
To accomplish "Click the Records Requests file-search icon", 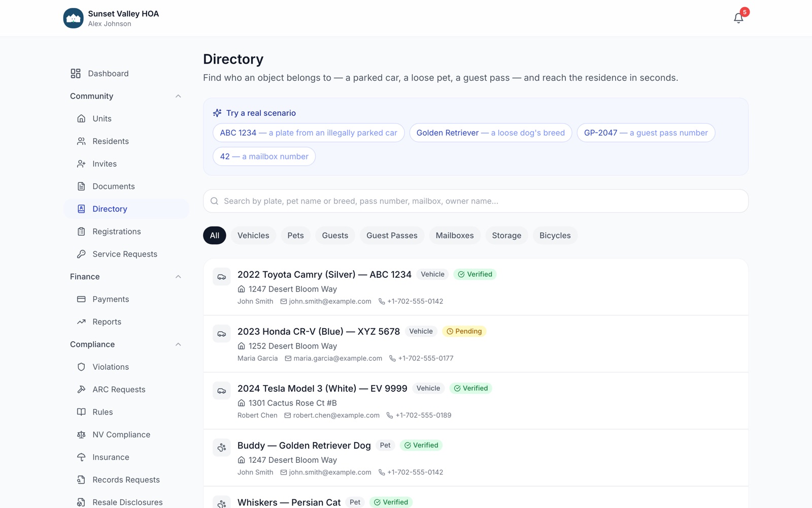I will point(81,480).
